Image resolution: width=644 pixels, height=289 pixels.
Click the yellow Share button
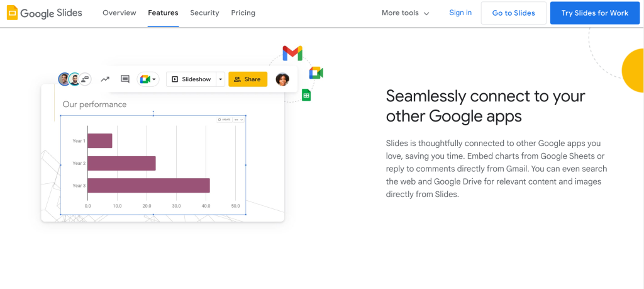(248, 79)
